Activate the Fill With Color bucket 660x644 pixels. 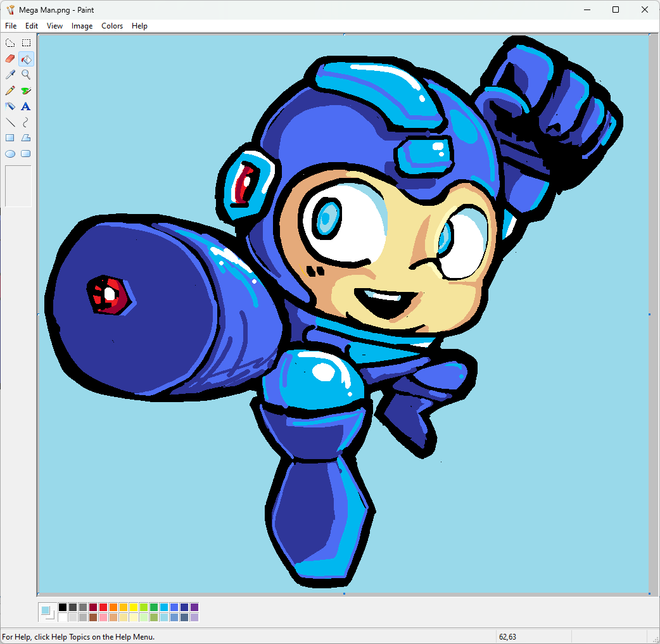click(x=26, y=59)
